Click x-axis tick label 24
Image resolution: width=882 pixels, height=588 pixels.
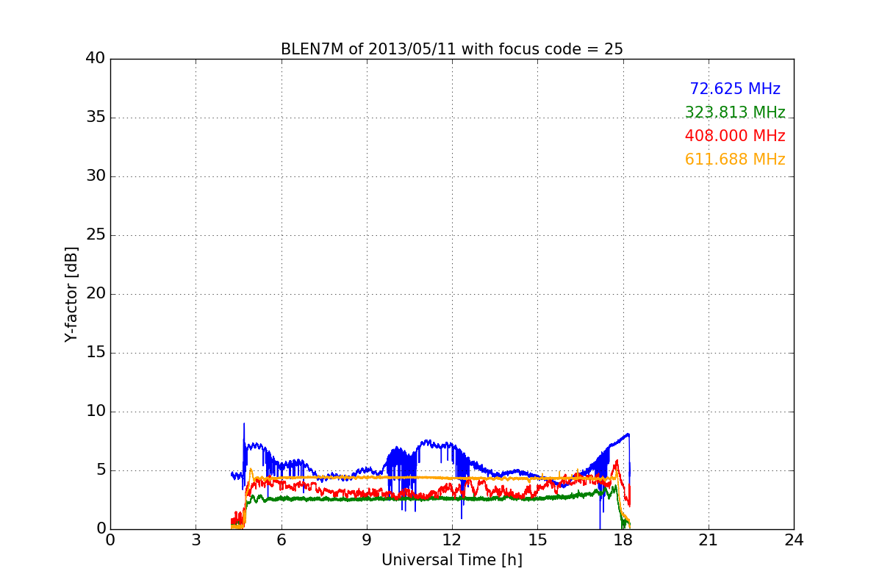(794, 540)
